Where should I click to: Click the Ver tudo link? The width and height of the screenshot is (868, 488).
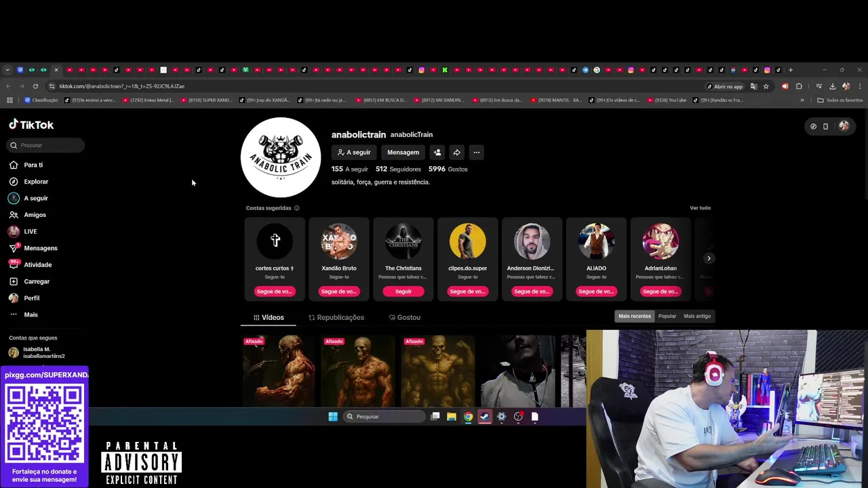(x=700, y=208)
